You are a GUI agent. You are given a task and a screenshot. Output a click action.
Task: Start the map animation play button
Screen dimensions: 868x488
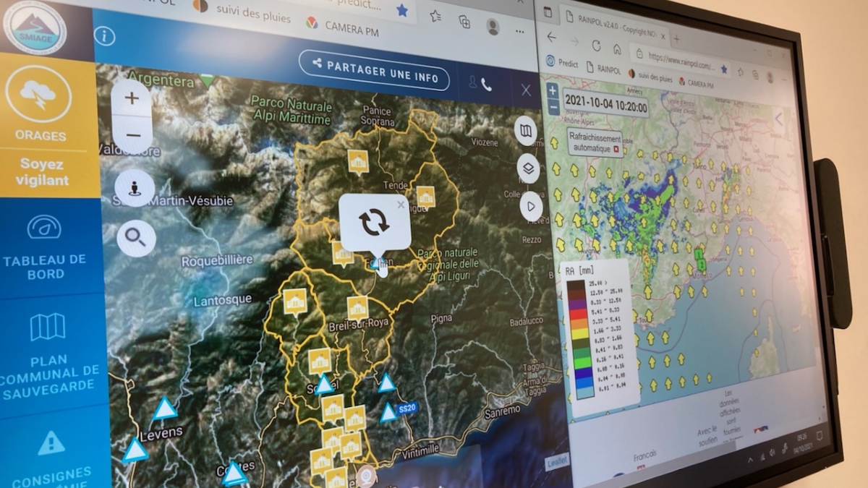click(531, 207)
